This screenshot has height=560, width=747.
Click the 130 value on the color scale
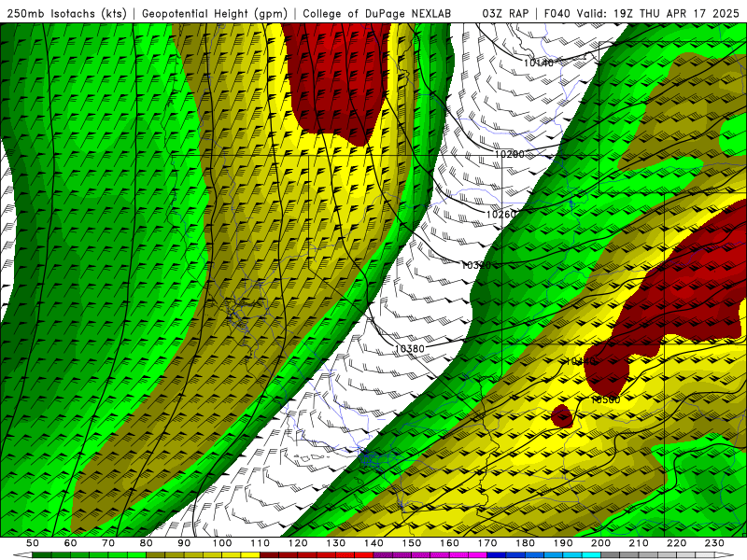[x=336, y=543]
